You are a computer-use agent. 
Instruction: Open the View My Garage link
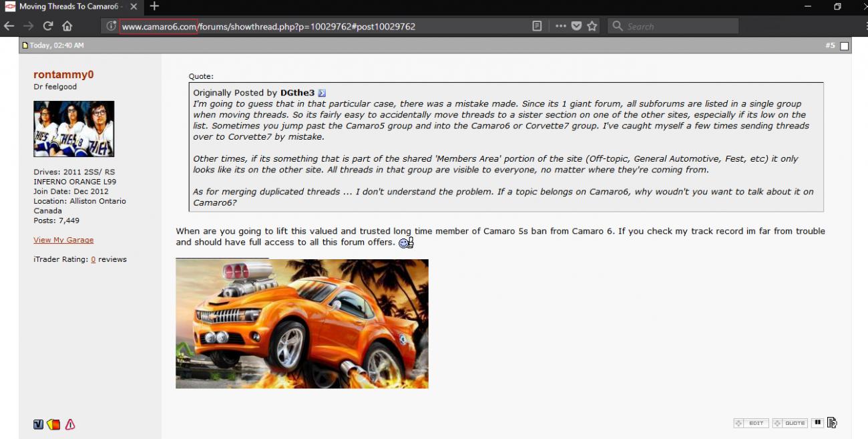[63, 240]
